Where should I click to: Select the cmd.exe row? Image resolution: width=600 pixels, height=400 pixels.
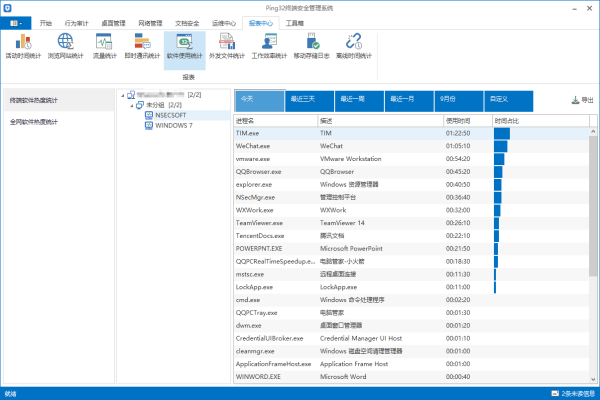411,300
